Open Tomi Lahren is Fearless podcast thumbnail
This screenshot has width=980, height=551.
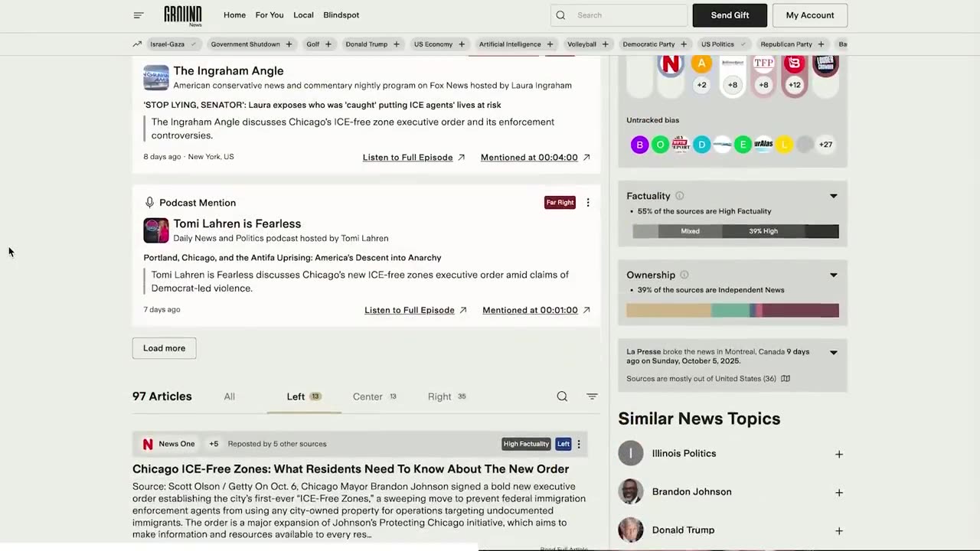156,230
